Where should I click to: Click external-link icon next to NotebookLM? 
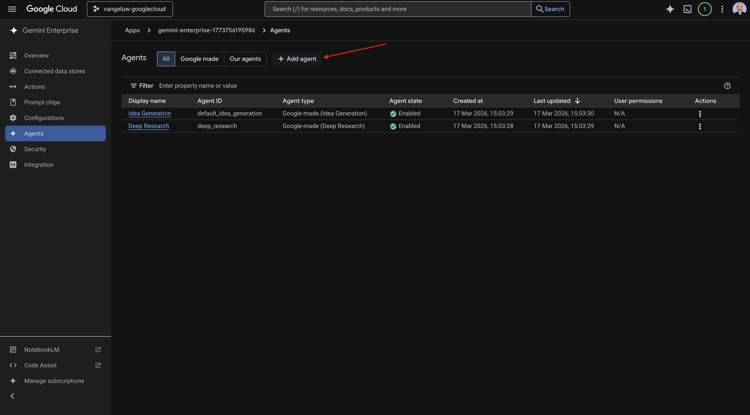coord(98,349)
